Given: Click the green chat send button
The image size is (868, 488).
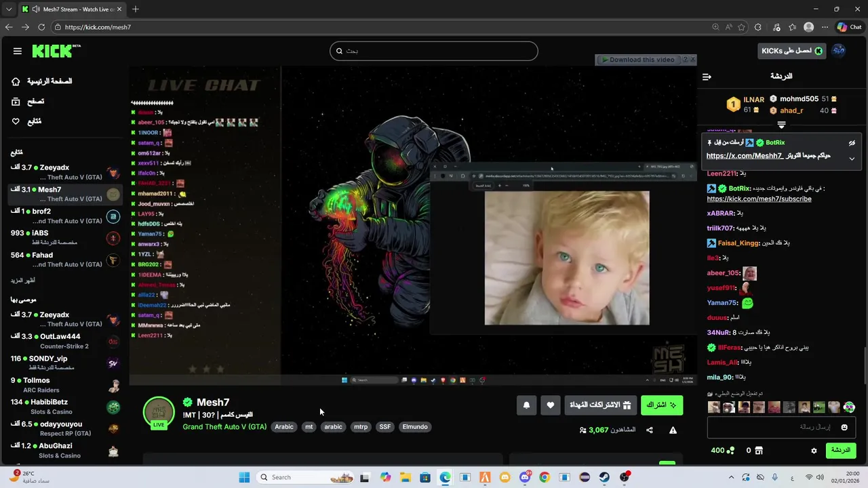Looking at the screenshot, I should tap(841, 451).
